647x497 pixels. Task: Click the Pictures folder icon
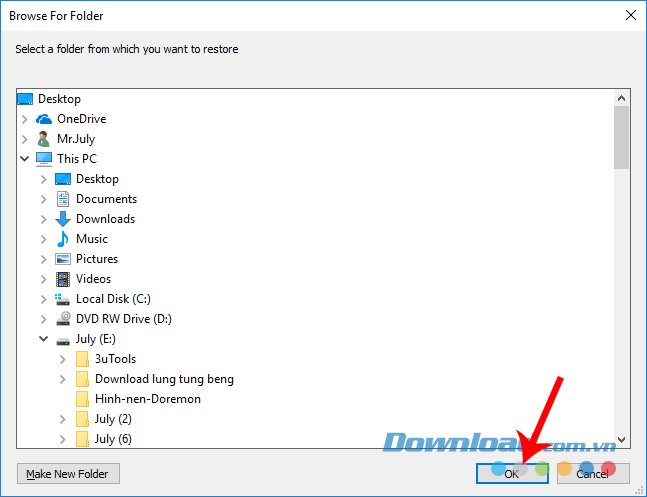pos(63,259)
